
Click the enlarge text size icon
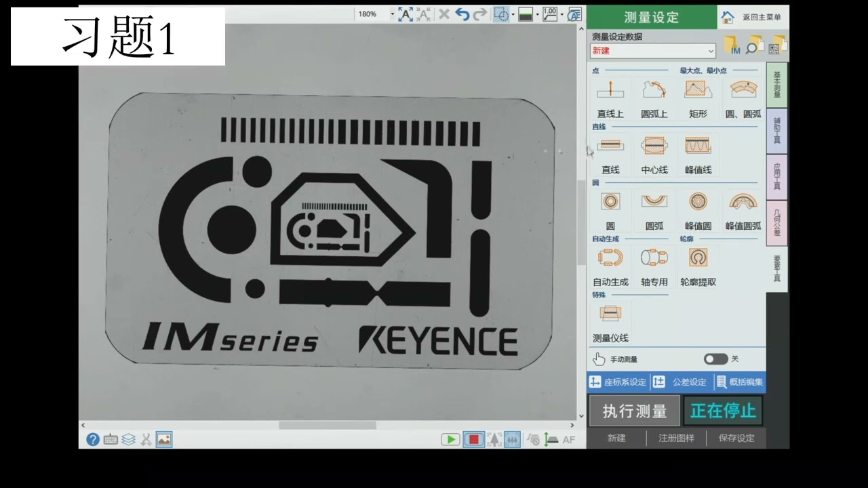coord(406,14)
